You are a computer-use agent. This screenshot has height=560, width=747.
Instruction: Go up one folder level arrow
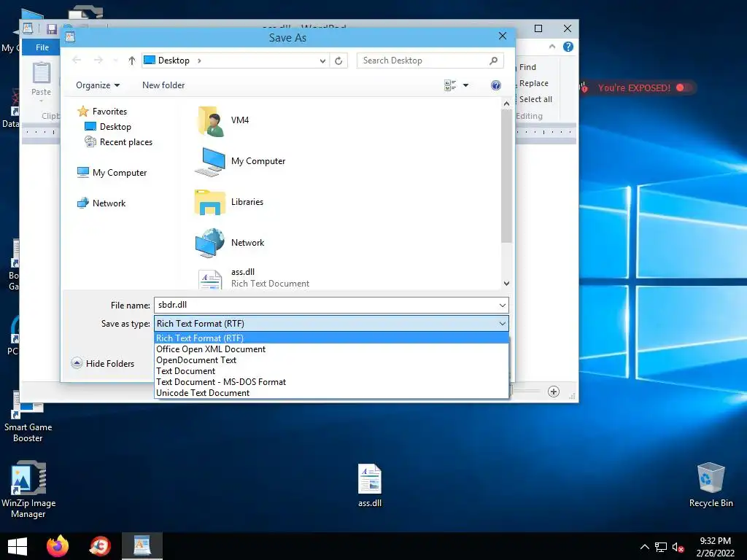pos(132,61)
